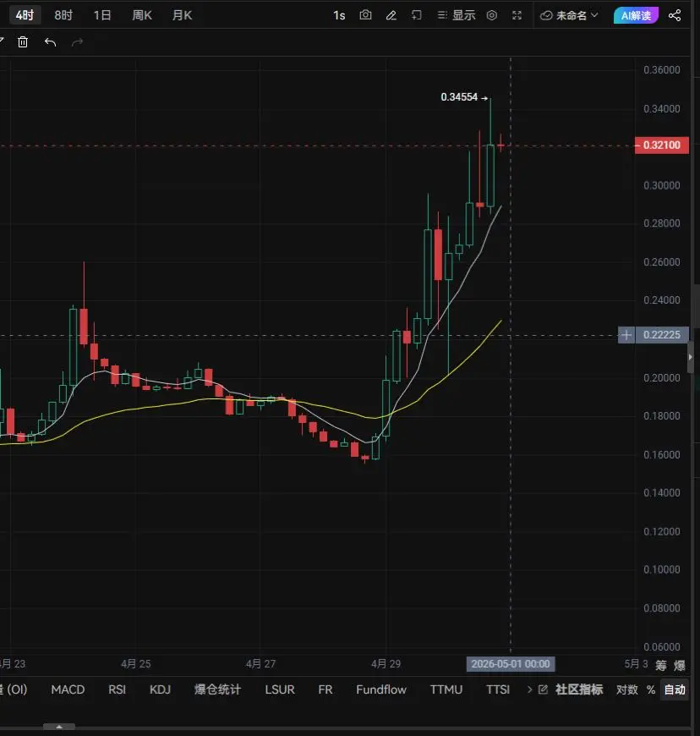Viewport: 700px width, 736px height.
Task: Take a chart screenshot with camera icon
Action: [365, 15]
